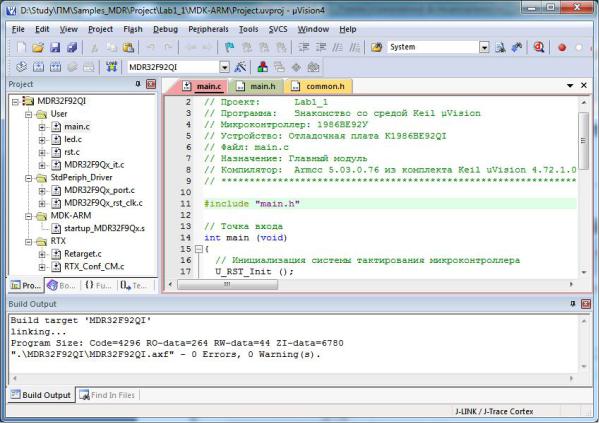The image size is (599, 423).
Task: Select main.c in the Project tree
Action: tap(77, 126)
